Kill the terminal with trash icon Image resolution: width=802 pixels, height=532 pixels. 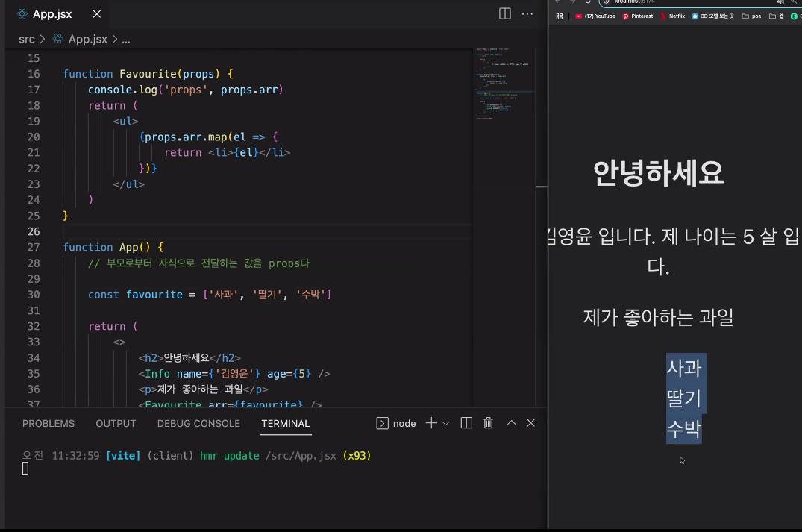489,423
